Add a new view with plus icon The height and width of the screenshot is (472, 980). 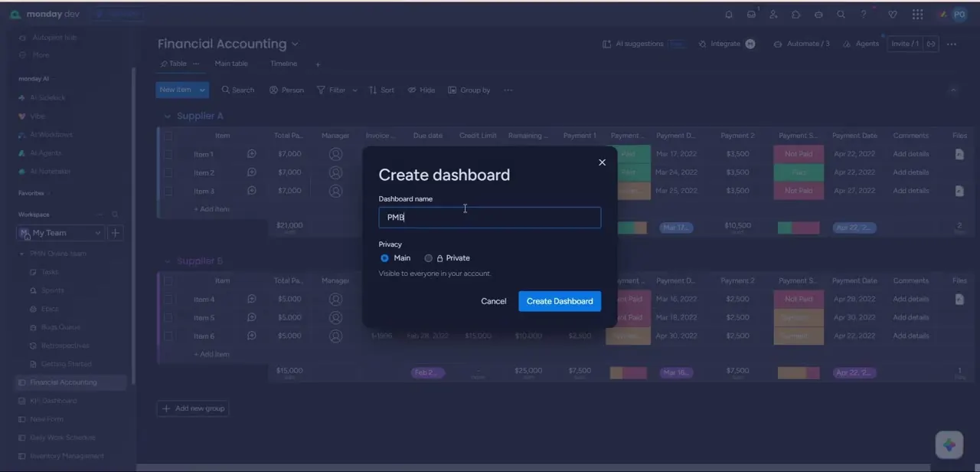[318, 64]
